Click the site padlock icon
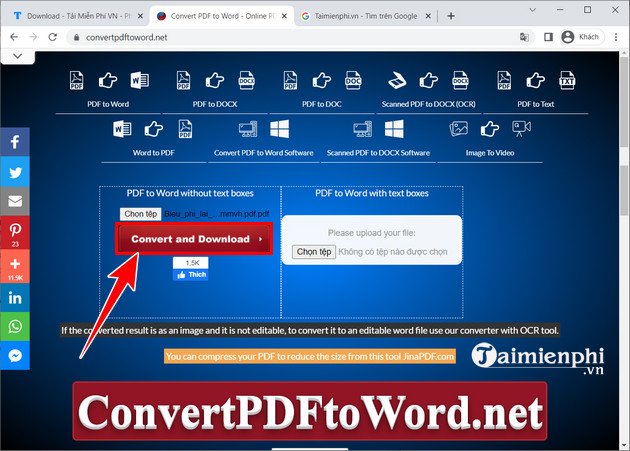The image size is (630, 451). tap(76, 37)
